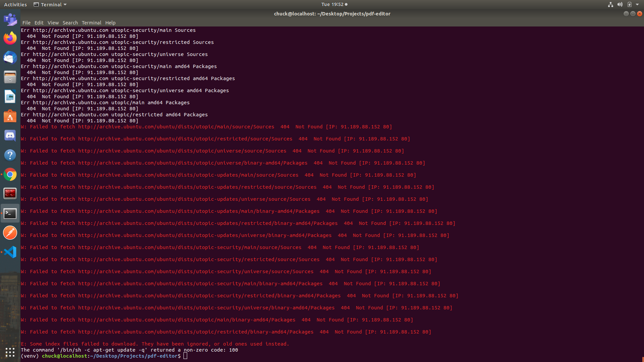Click the 'Err ... utopic-security/universe amd64 Packages' line
The height and width of the screenshot is (362, 644).
[x=125, y=90]
